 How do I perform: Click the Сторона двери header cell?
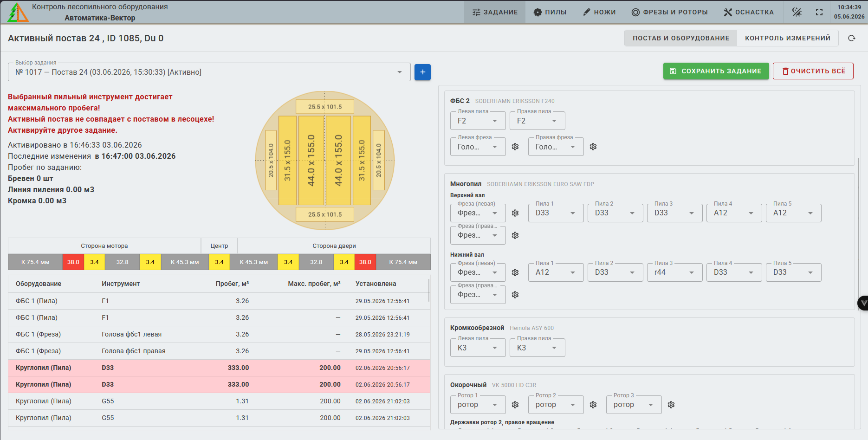point(334,246)
